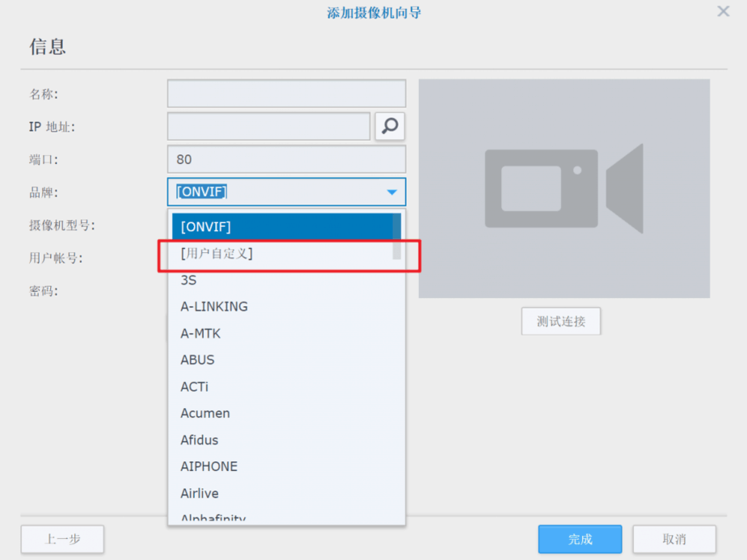Select Airlive from brand list
The image size is (747, 560).
click(x=285, y=494)
